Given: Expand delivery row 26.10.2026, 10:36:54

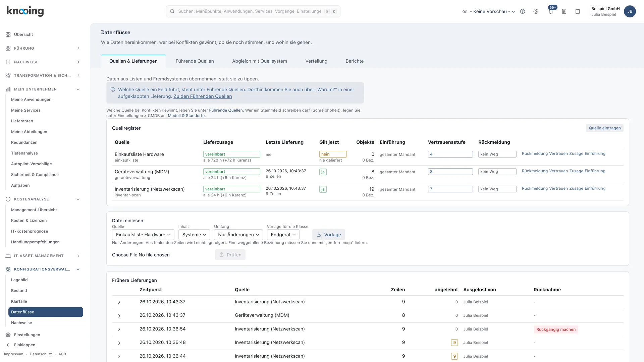Looking at the screenshot, I should click(119, 329).
